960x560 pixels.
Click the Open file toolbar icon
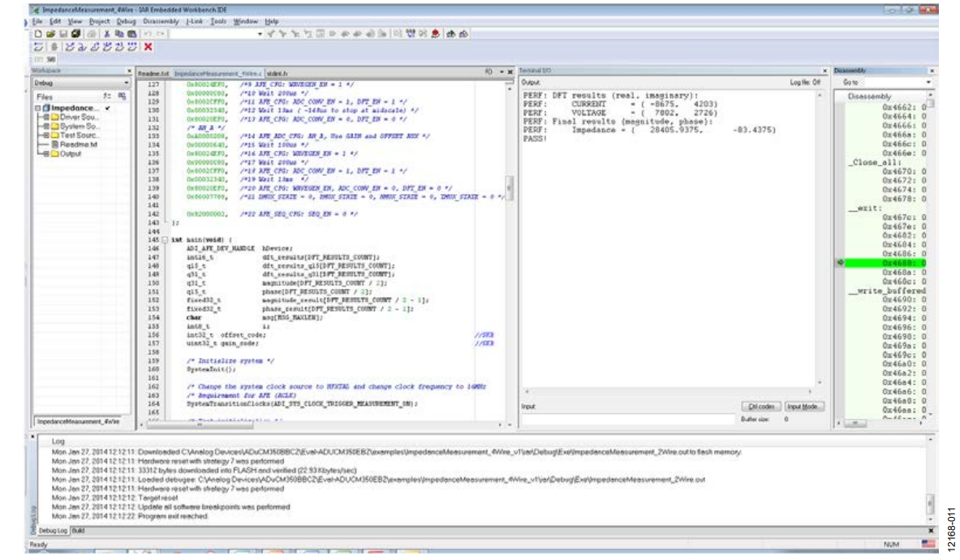(x=51, y=34)
